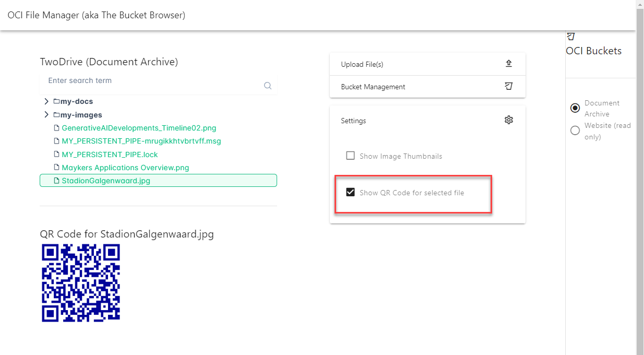Click the bucket icon beside Bucket Management
This screenshot has width=644, height=355.
click(509, 86)
